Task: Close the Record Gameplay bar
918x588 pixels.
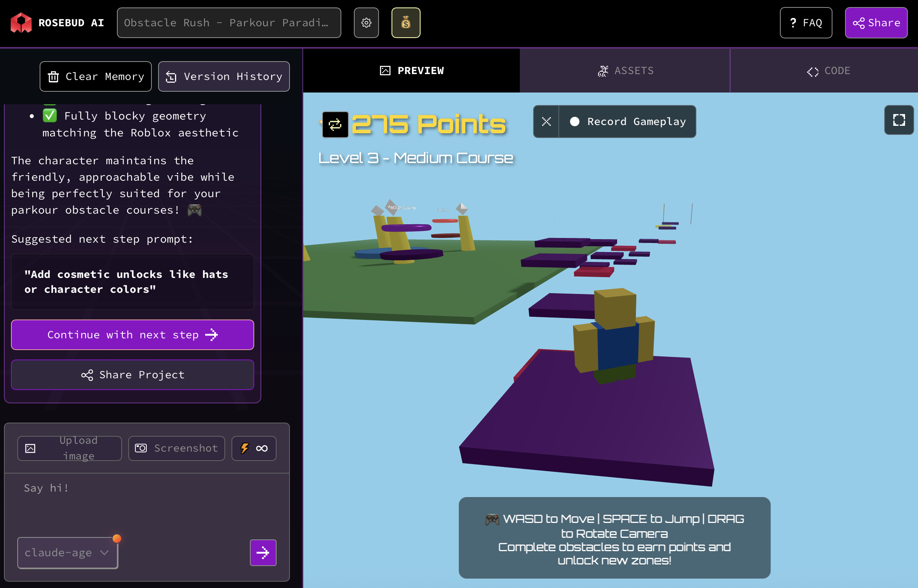Action: (546, 122)
